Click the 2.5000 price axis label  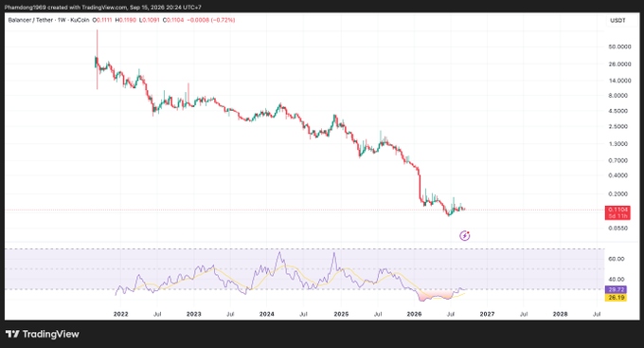click(x=618, y=127)
